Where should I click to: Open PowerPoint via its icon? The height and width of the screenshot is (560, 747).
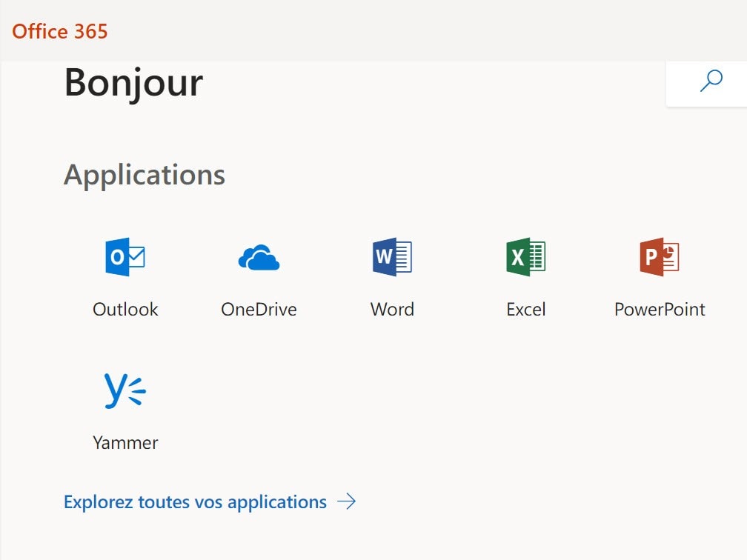pyautogui.click(x=658, y=257)
